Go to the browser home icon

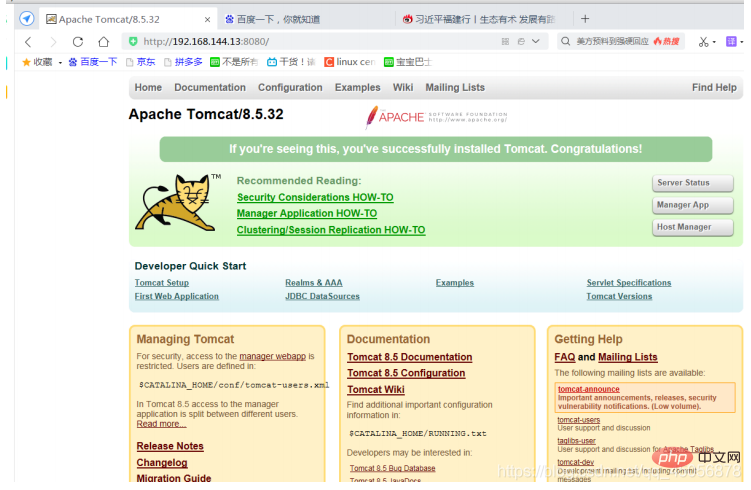coord(103,42)
